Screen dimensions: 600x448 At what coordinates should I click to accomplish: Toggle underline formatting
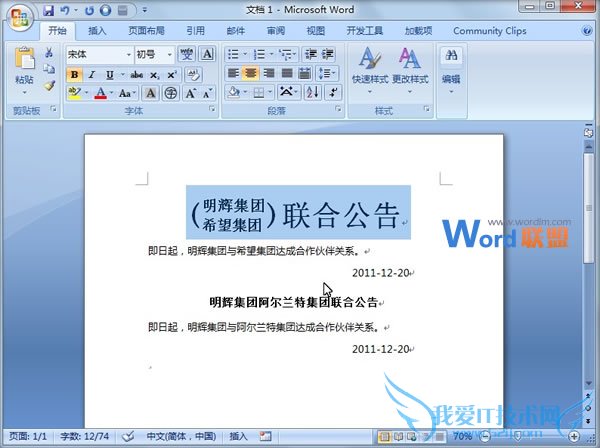pos(109,75)
